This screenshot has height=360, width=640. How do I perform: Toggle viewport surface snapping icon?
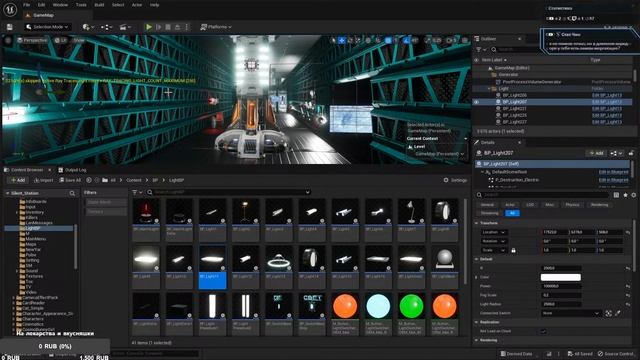tap(378, 40)
